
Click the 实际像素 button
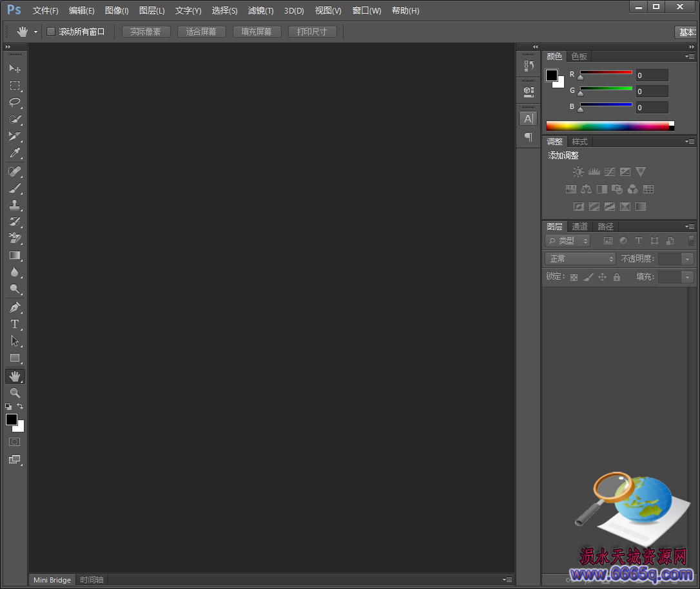click(x=146, y=32)
